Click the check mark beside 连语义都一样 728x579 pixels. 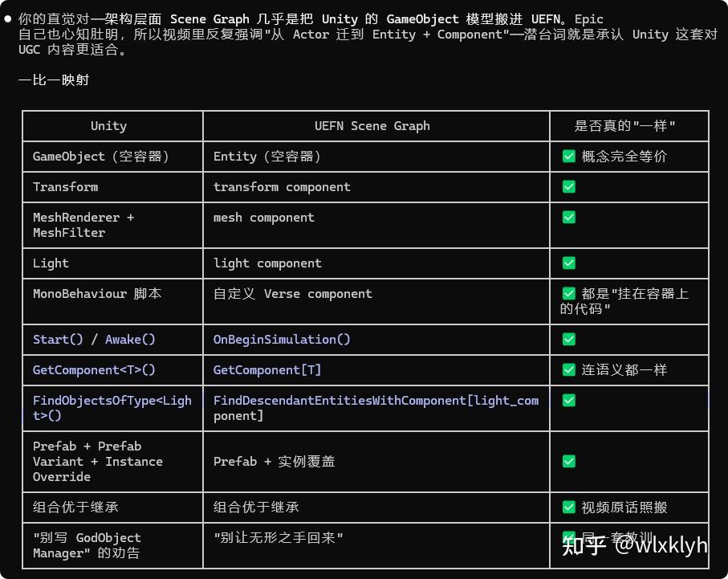(569, 369)
